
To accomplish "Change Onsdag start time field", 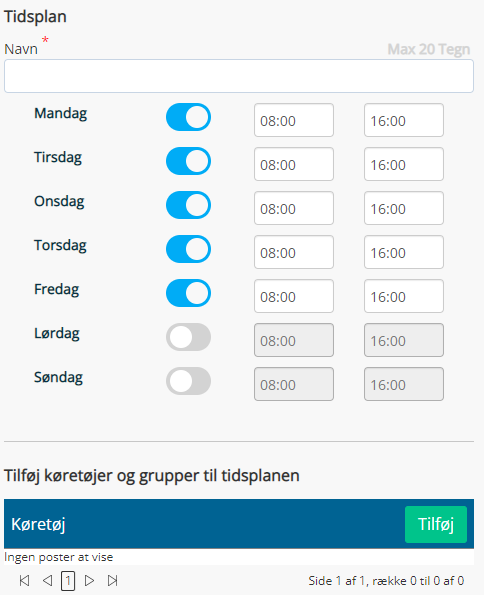I will coord(294,208).
